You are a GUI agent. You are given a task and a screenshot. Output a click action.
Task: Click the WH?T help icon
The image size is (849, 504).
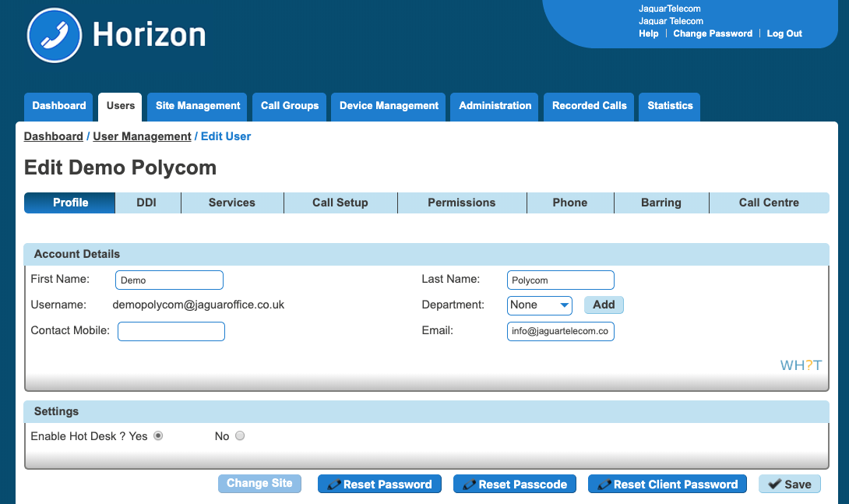coord(801,365)
